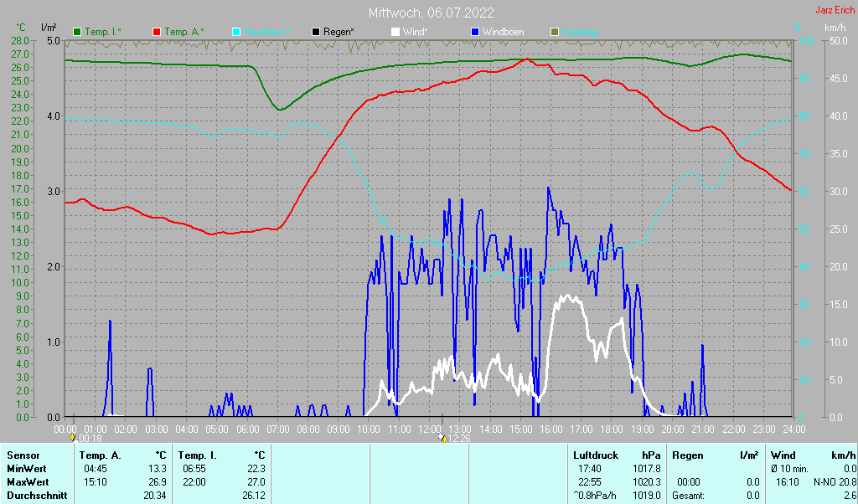The height and width of the screenshot is (504, 858).
Task: Click the Temp. A. average '20.34'
Action: tap(155, 496)
